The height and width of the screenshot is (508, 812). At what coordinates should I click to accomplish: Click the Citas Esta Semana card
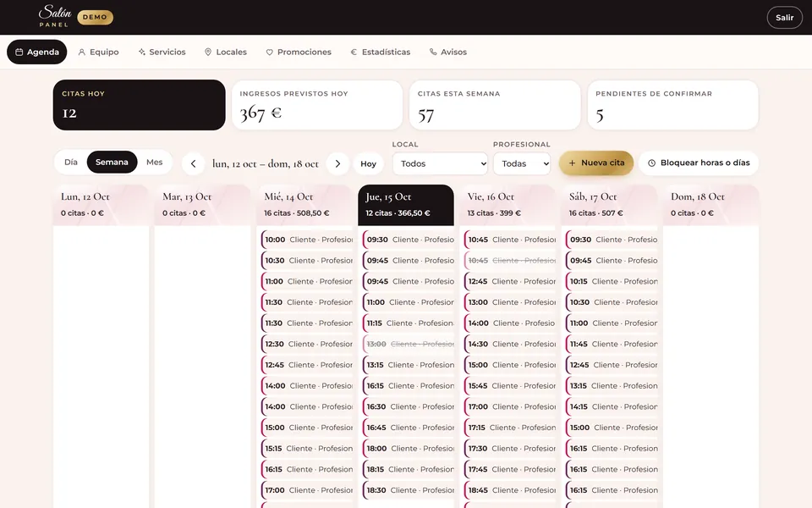[x=495, y=105]
